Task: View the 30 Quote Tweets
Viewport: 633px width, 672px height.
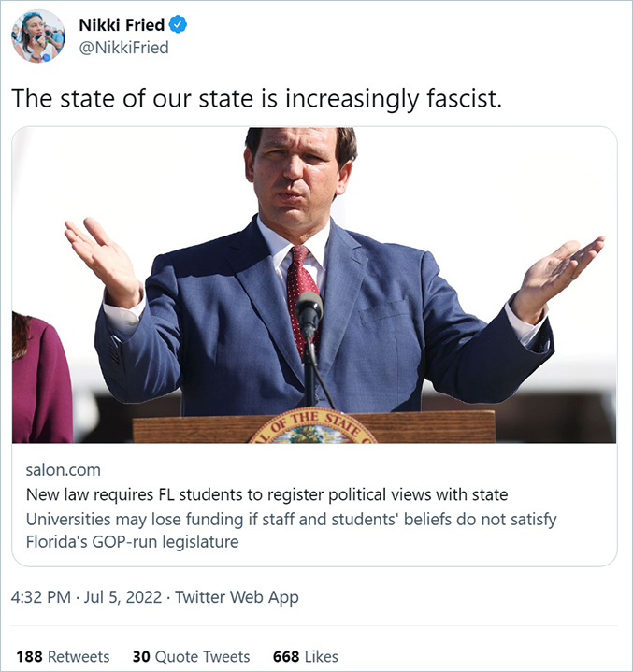Action: (x=191, y=656)
